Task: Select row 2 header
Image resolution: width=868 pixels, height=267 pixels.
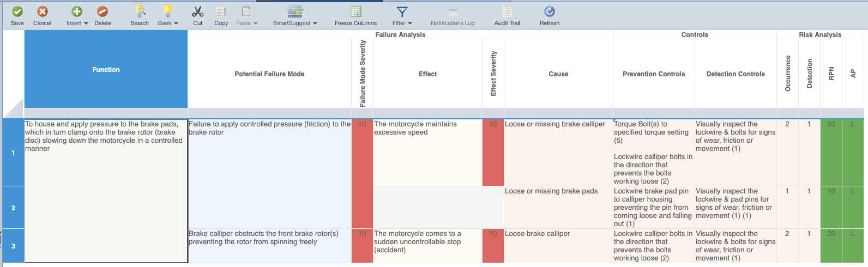Action: (13, 208)
